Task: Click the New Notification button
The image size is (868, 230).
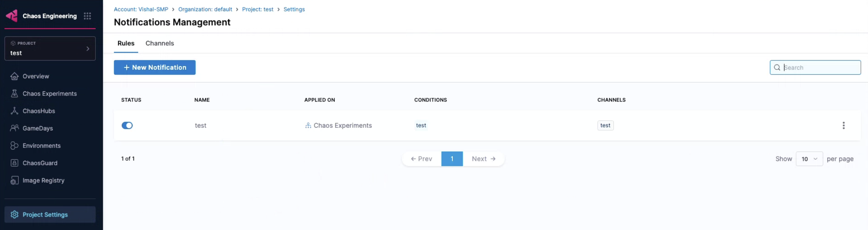Action: pyautogui.click(x=154, y=68)
